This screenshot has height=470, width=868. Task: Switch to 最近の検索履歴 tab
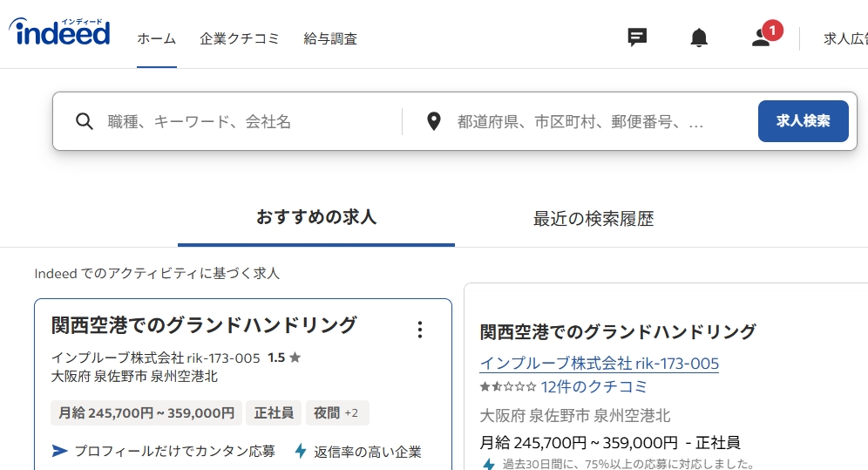[593, 219]
